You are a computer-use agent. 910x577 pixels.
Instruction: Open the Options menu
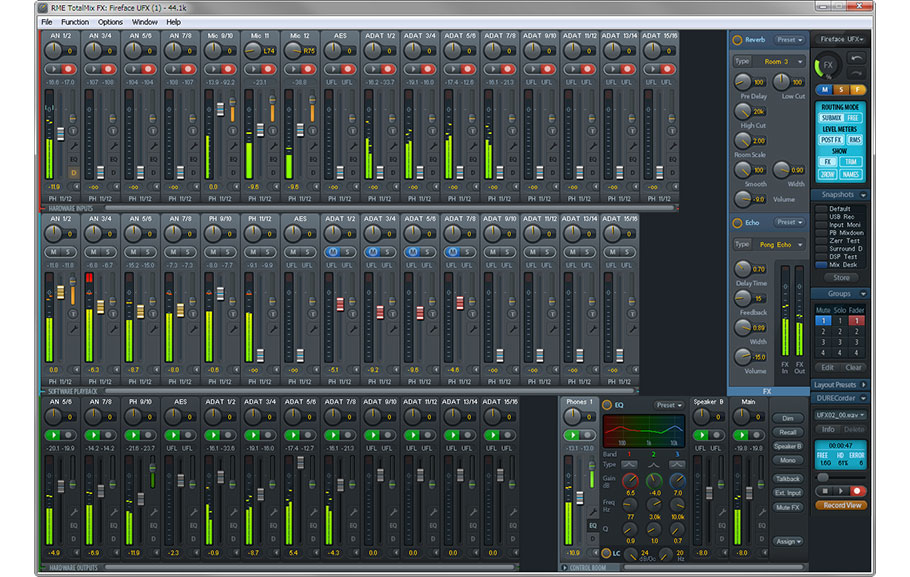pyautogui.click(x=110, y=22)
